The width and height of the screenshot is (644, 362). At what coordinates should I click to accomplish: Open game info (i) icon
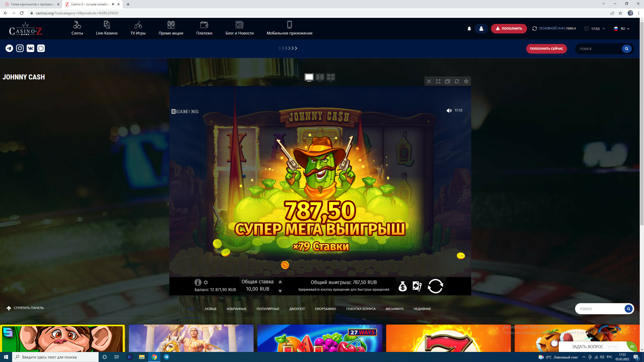(x=198, y=282)
